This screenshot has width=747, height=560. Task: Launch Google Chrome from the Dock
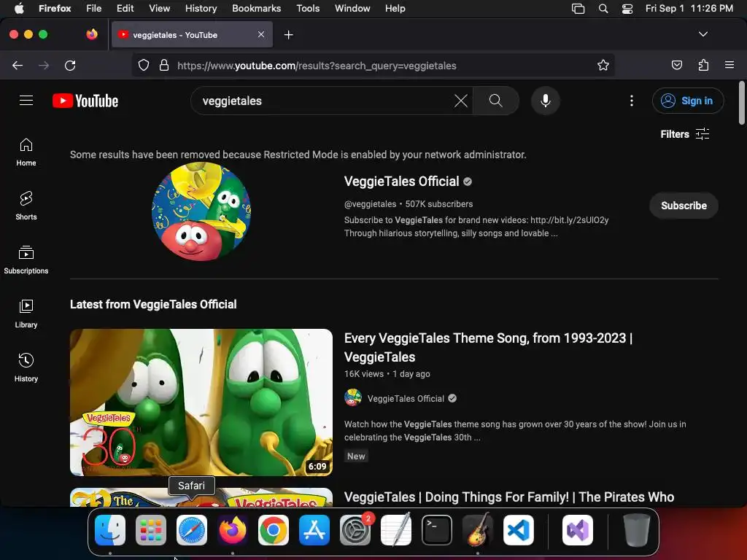click(x=273, y=530)
